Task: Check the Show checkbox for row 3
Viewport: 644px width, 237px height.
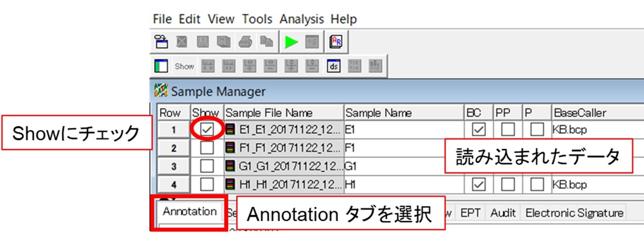Action: (207, 166)
